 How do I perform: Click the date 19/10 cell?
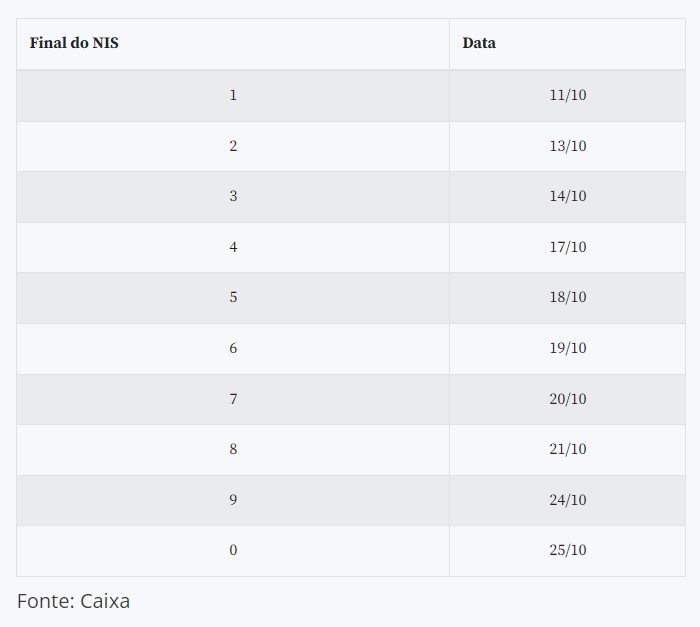click(567, 348)
